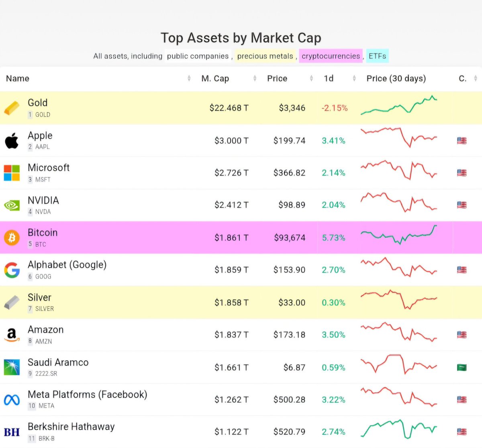This screenshot has height=448, width=482.
Task: Click the Berkshire Hathaway BH logo
Action: point(12,432)
